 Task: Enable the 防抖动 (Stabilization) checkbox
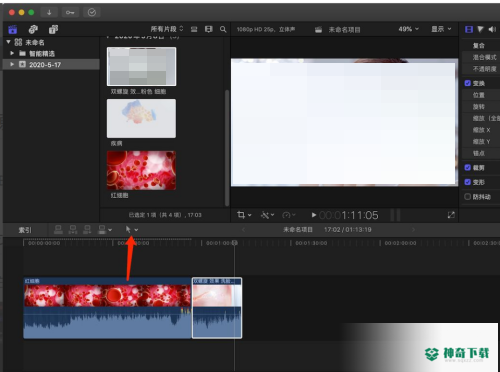click(468, 196)
